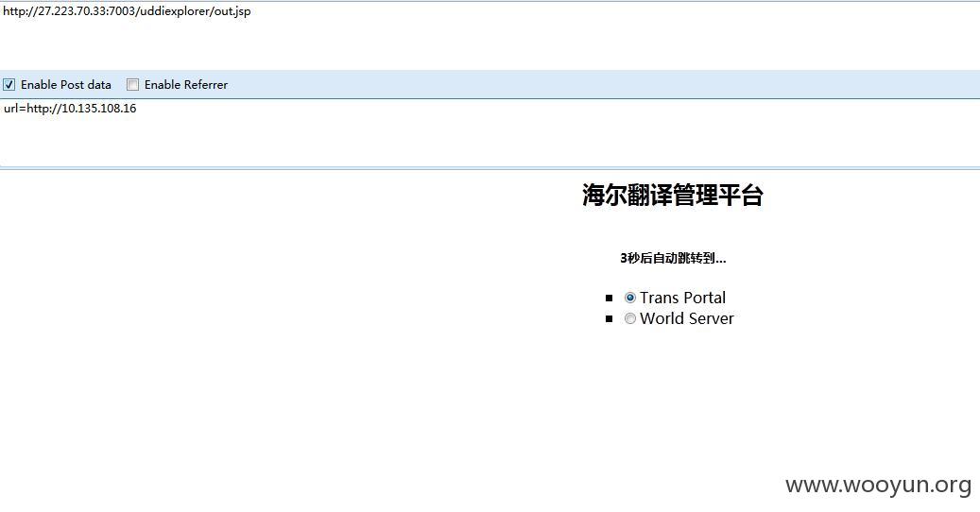Click the text 3秒后自动跳转到...
Image resolution: width=980 pixels, height=512 pixels.
(673, 258)
